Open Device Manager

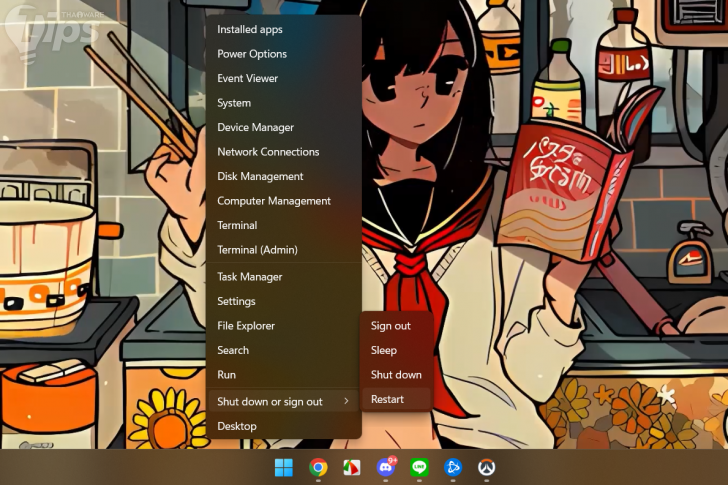tap(284, 127)
